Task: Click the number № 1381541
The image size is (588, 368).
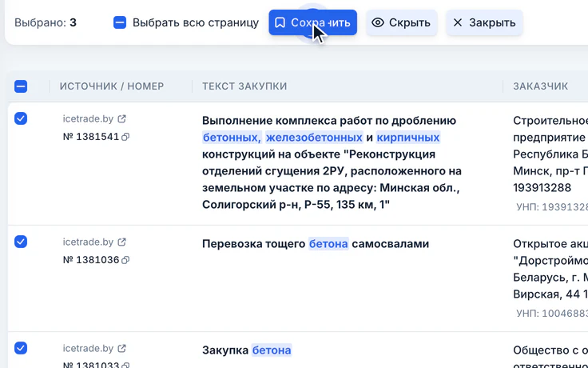Action: coord(91,137)
